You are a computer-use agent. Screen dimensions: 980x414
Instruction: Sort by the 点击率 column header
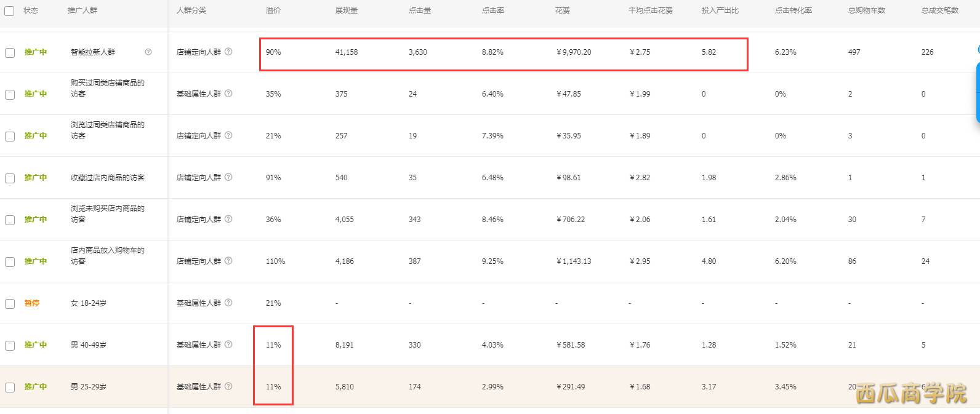click(x=493, y=10)
